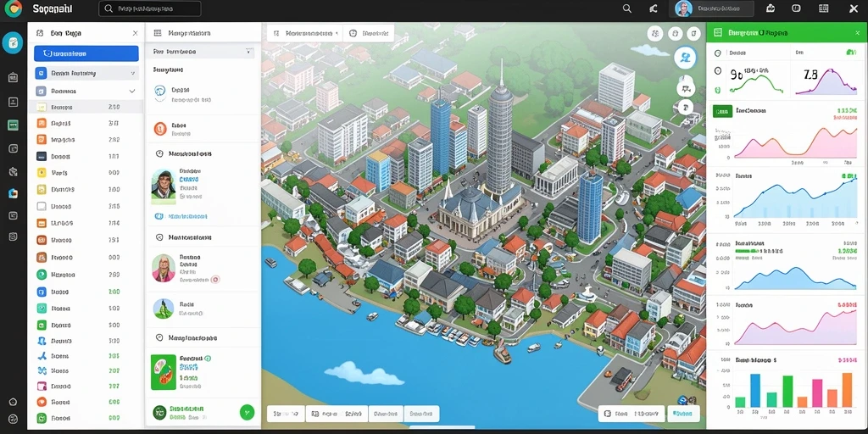Click the blue-orange square icon in the left sidebar
Image resolution: width=868 pixels, height=434 pixels.
pos(14,193)
